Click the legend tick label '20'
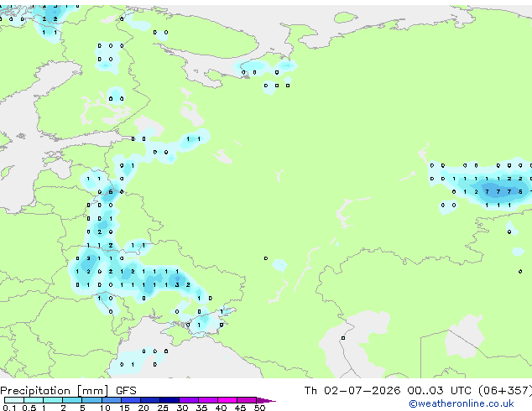This screenshot has height=411, width=532. click(x=143, y=408)
